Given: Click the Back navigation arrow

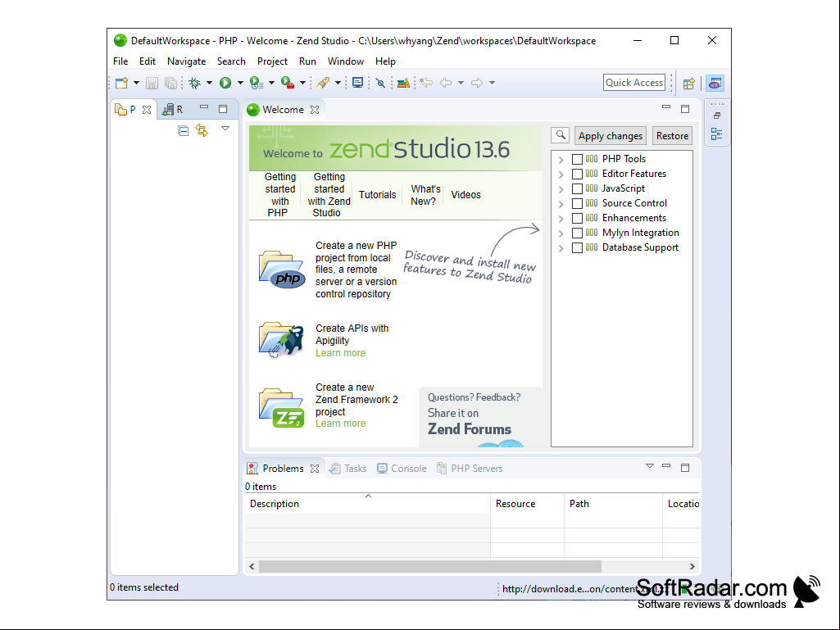Looking at the screenshot, I should (446, 83).
